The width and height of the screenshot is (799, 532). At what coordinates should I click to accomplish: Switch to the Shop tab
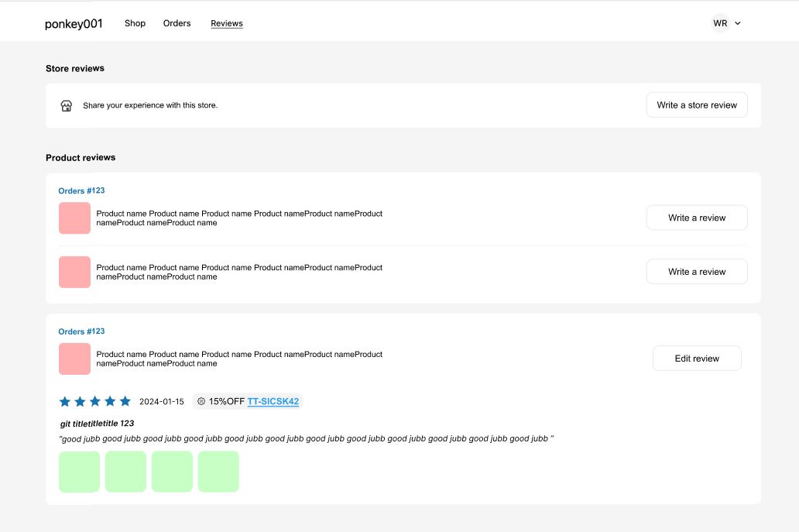(x=135, y=23)
